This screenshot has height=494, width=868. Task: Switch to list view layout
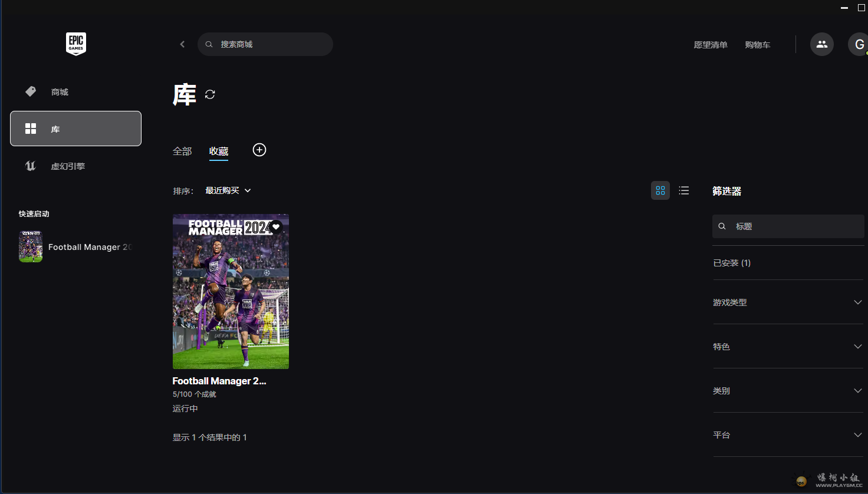point(683,190)
